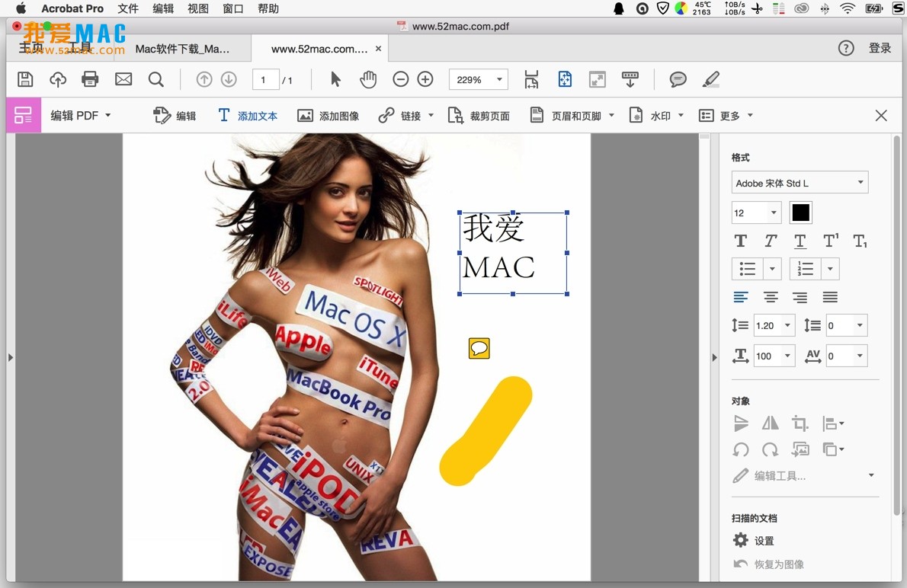Click the 我爱 MAC text box
The width and height of the screenshot is (907, 588).
[513, 253]
